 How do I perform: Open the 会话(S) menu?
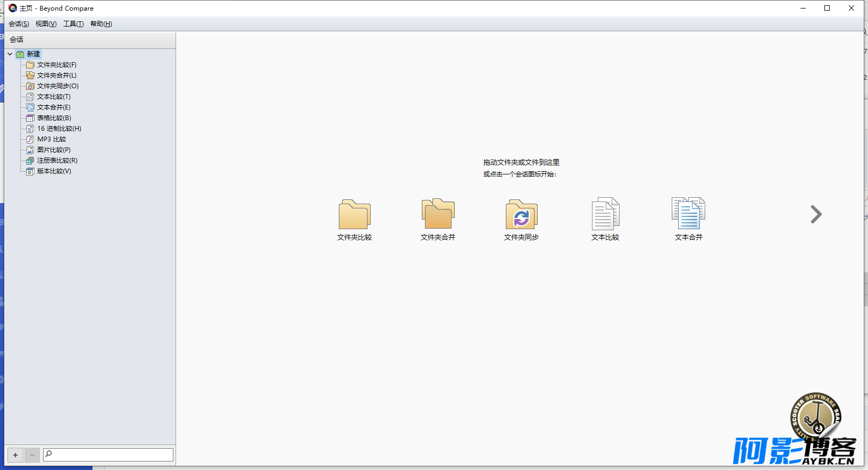tap(19, 24)
